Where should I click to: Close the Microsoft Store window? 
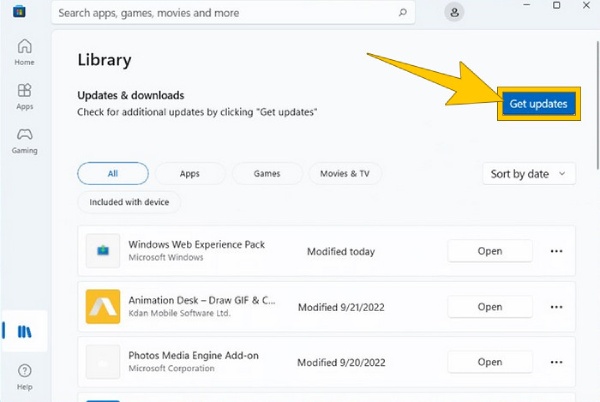(x=586, y=5)
